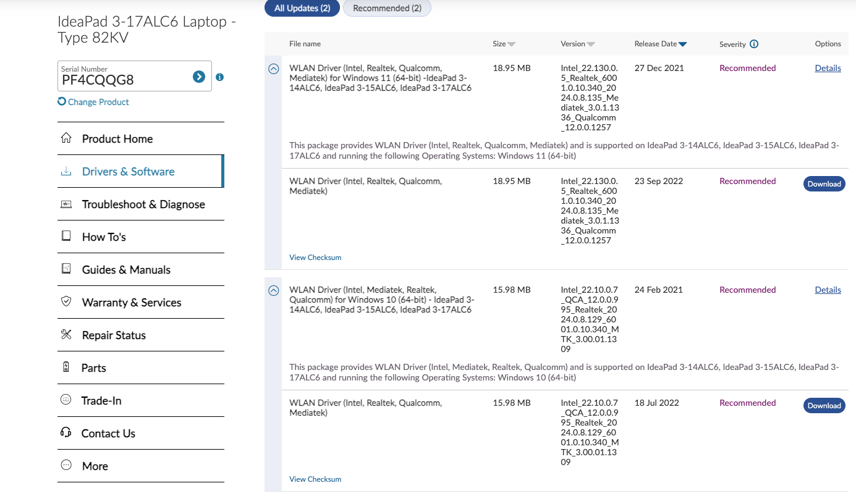Click the More ellipsis icon
The width and height of the screenshot is (856, 504).
[x=66, y=465]
